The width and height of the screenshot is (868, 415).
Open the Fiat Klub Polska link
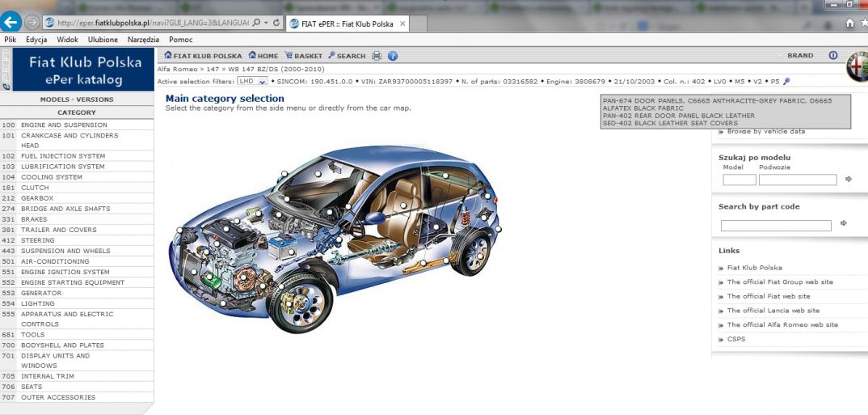click(755, 268)
